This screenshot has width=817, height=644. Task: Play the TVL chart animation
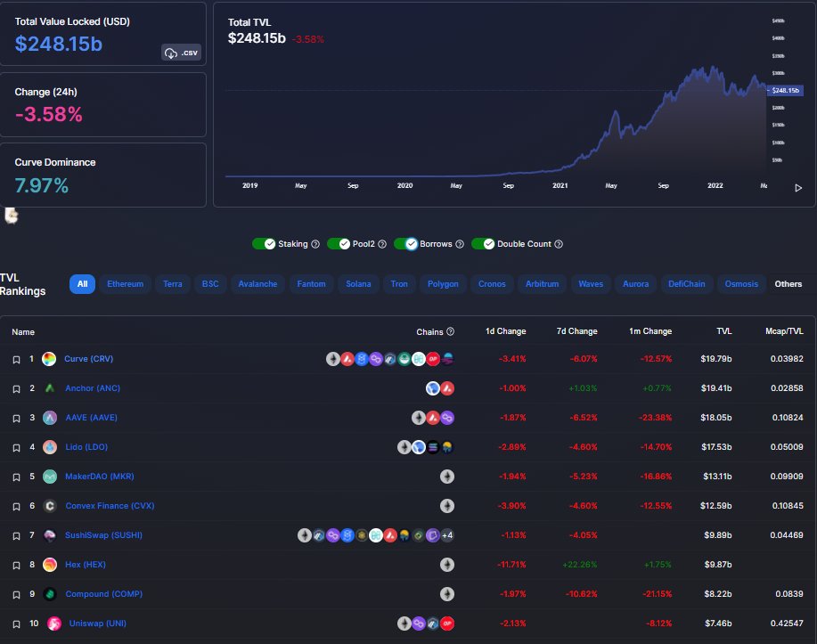798,188
